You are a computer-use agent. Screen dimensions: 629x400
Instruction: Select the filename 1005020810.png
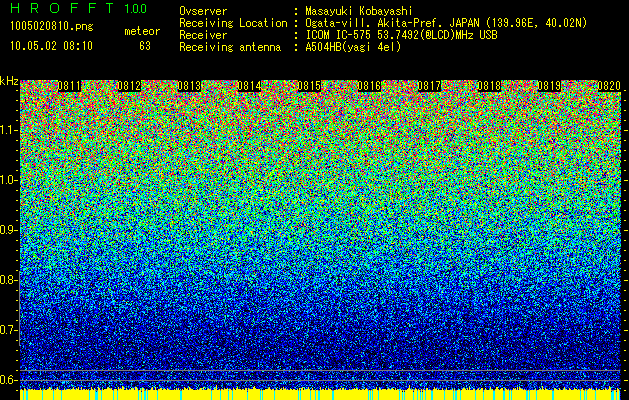point(52,26)
